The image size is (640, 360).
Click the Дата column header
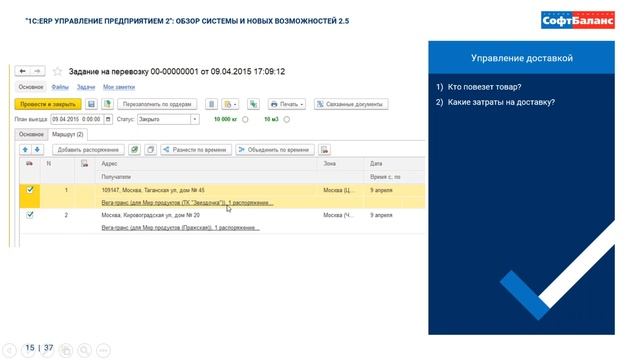pos(376,163)
